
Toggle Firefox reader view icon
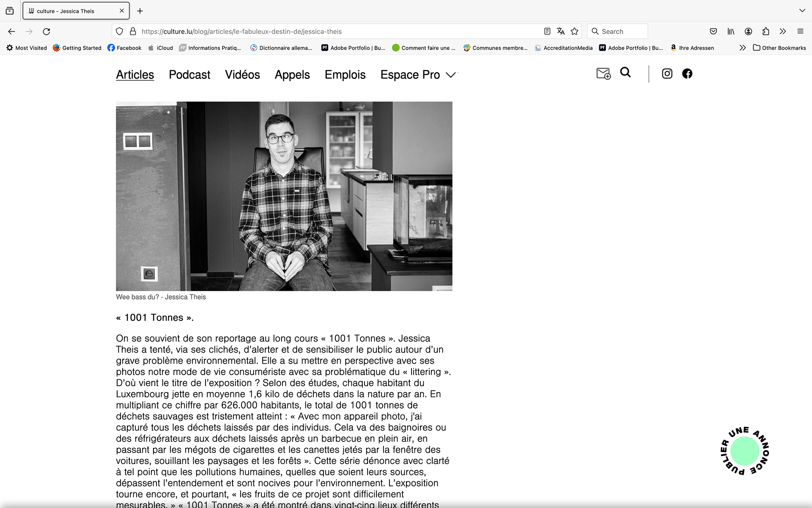tap(547, 31)
